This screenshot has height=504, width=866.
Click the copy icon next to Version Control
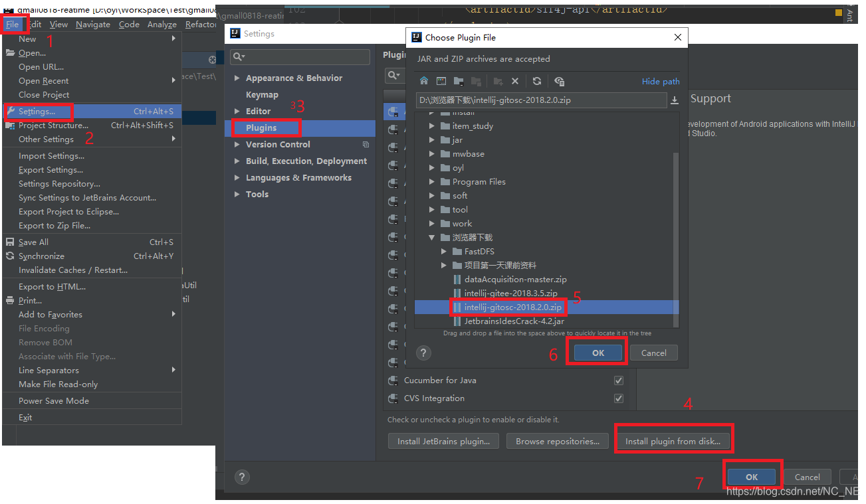click(x=366, y=144)
